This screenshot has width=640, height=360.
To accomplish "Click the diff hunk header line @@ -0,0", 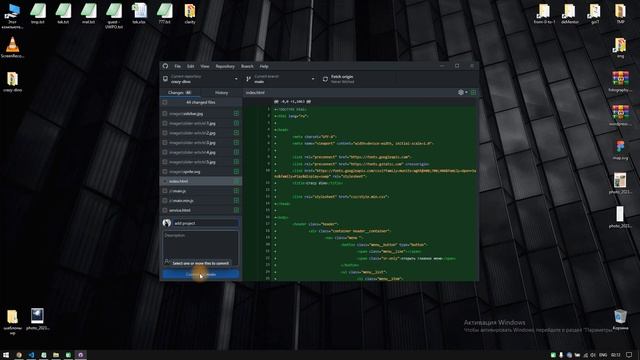I will tap(292, 102).
